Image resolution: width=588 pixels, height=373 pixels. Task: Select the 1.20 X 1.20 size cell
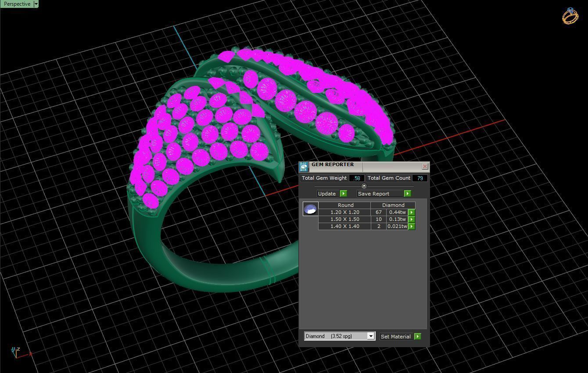click(344, 212)
